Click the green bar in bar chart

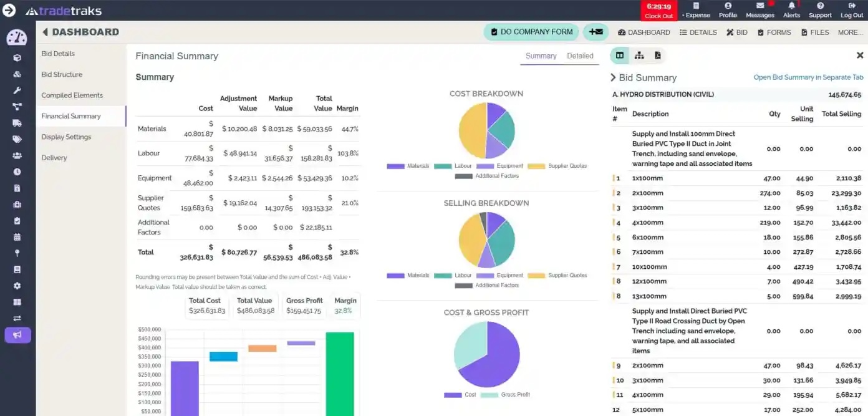click(x=340, y=373)
